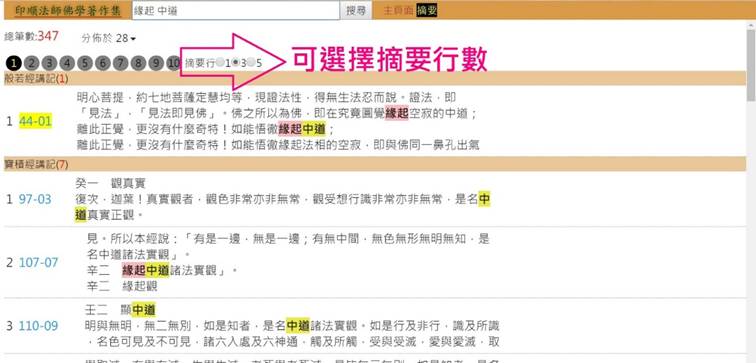Click the 搜尋 search button

(x=356, y=11)
